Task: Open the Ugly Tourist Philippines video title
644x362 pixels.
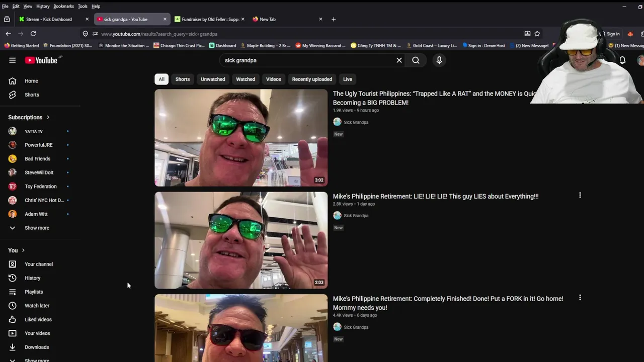Action: coord(434,98)
